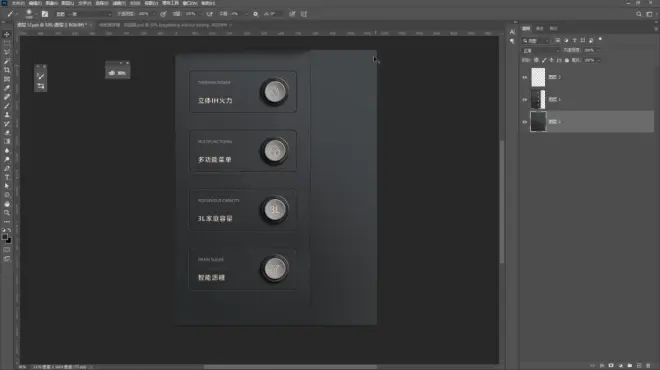660x370 pixels.
Task: Toggle layer filtering switch in the Layers panel
Action: click(x=600, y=40)
